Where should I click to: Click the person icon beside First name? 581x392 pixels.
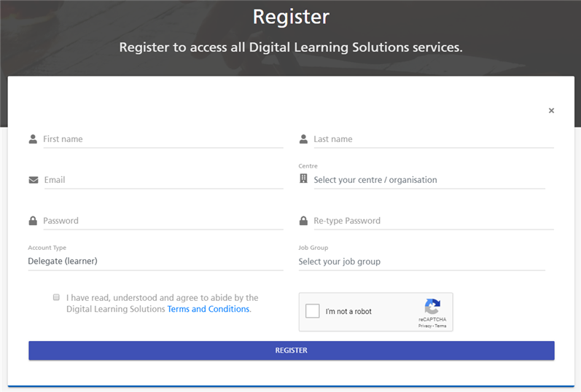[x=33, y=139]
